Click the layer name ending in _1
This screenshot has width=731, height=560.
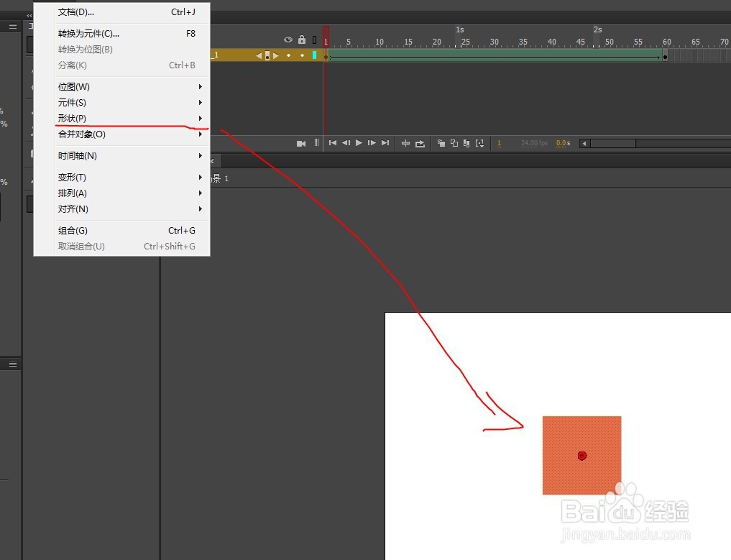[x=214, y=55]
